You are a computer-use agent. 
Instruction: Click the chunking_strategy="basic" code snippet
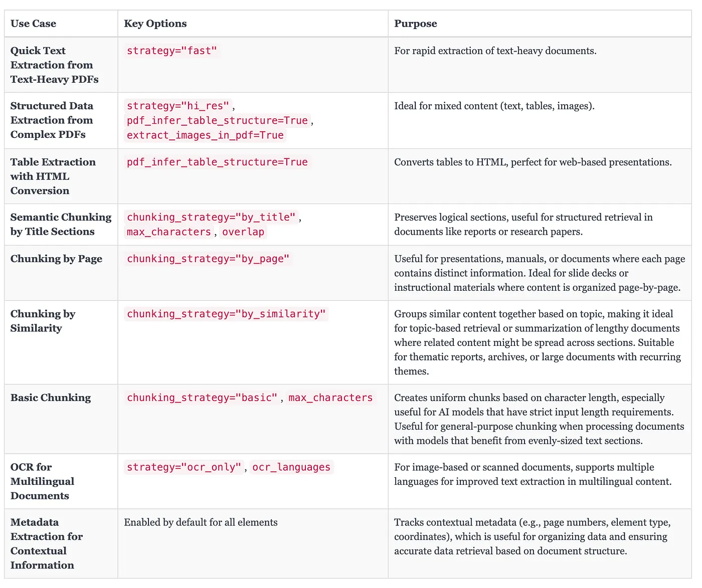tap(202, 398)
